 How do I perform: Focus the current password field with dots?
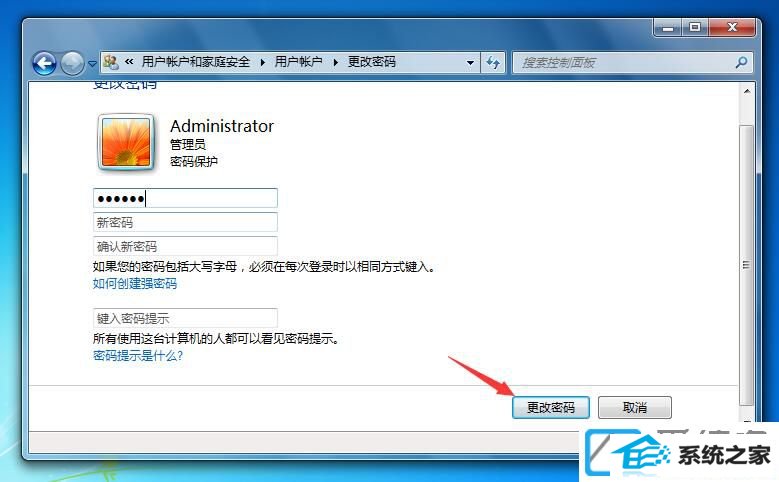pyautogui.click(x=185, y=198)
